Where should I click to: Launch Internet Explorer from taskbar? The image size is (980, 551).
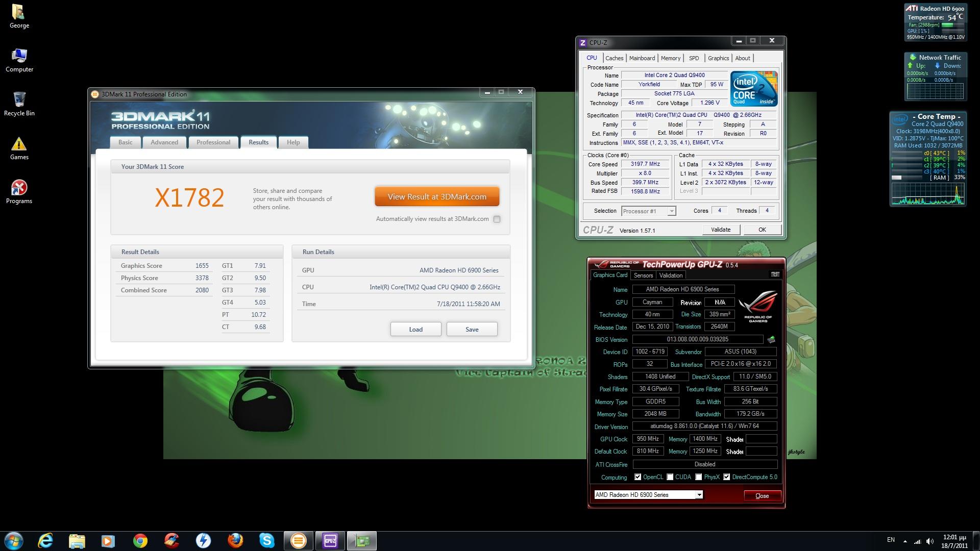pyautogui.click(x=45, y=541)
